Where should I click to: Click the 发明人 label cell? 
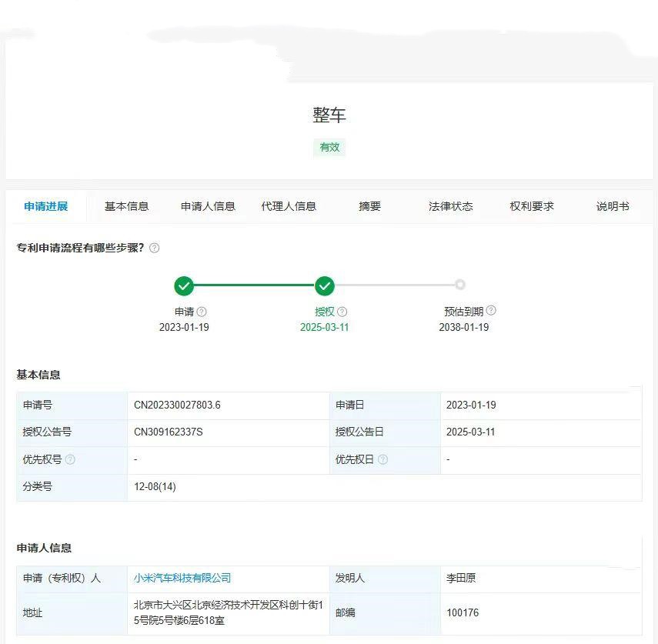click(385, 579)
